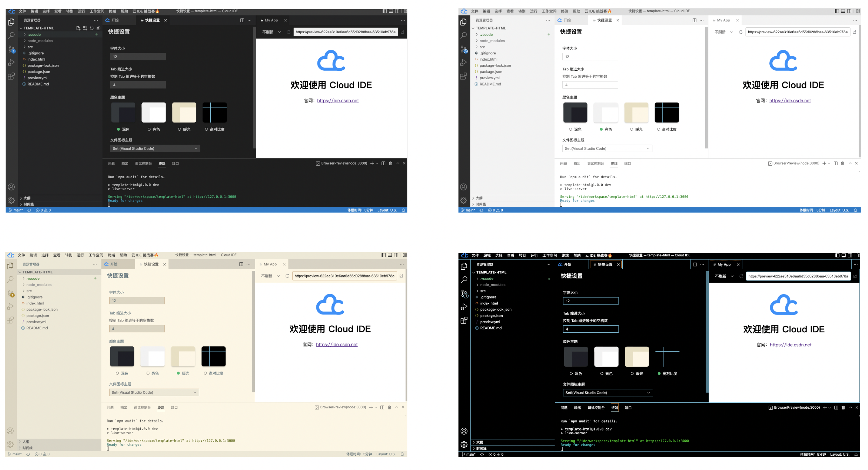Screen dimensions: 868x470
Task: Switch to 输出 panel tab in light window
Action: (x=577, y=164)
